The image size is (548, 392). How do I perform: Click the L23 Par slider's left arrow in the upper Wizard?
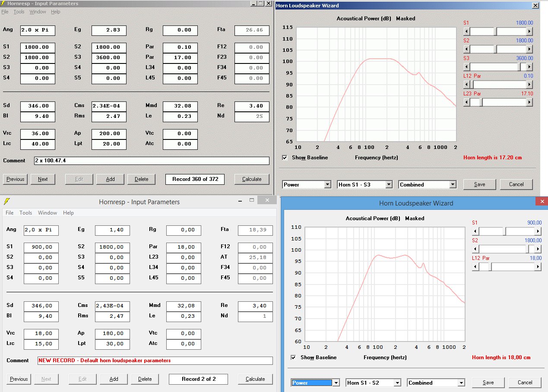tap(466, 102)
